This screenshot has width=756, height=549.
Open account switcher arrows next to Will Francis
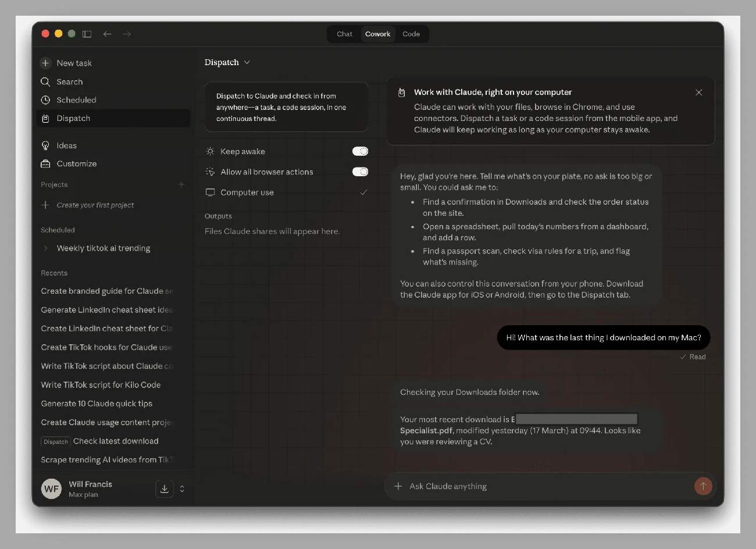pos(182,489)
